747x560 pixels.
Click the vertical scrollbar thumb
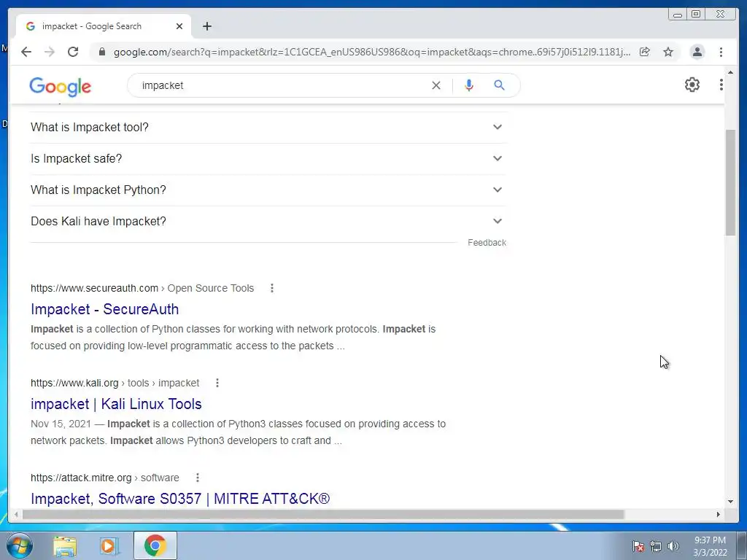click(x=730, y=182)
